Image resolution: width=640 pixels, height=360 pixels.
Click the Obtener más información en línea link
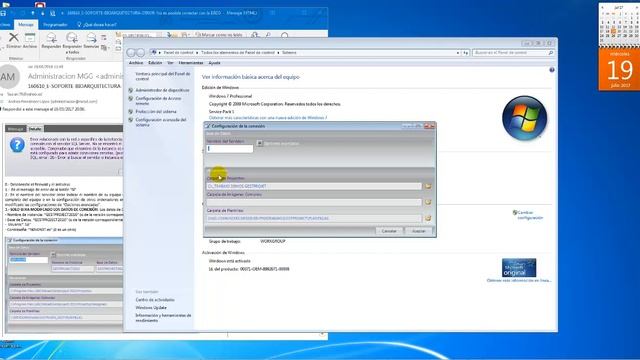519,280
